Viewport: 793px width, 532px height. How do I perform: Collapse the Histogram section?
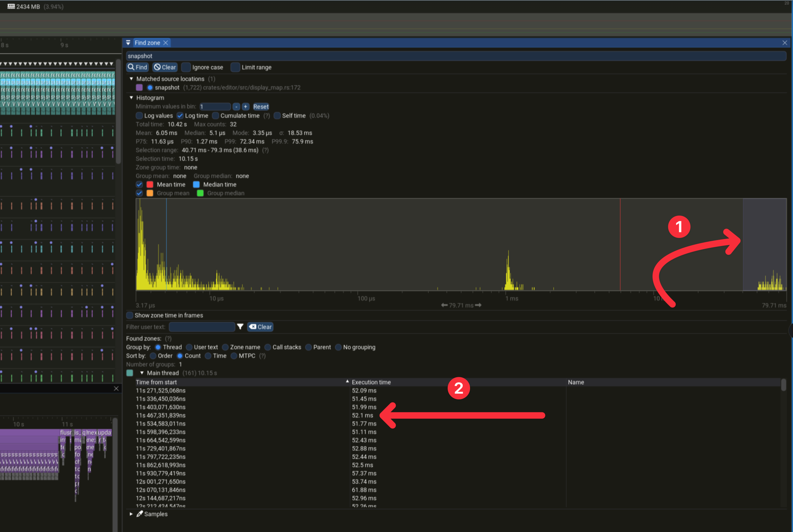[x=131, y=98]
